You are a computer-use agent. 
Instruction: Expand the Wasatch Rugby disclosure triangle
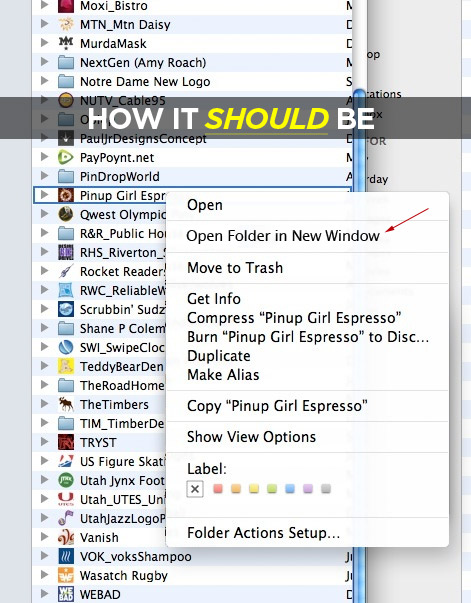tap(45, 575)
